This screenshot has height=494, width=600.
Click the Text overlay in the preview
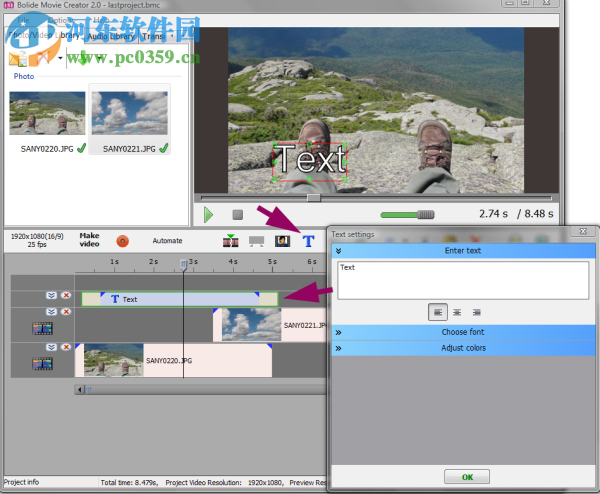tap(310, 161)
